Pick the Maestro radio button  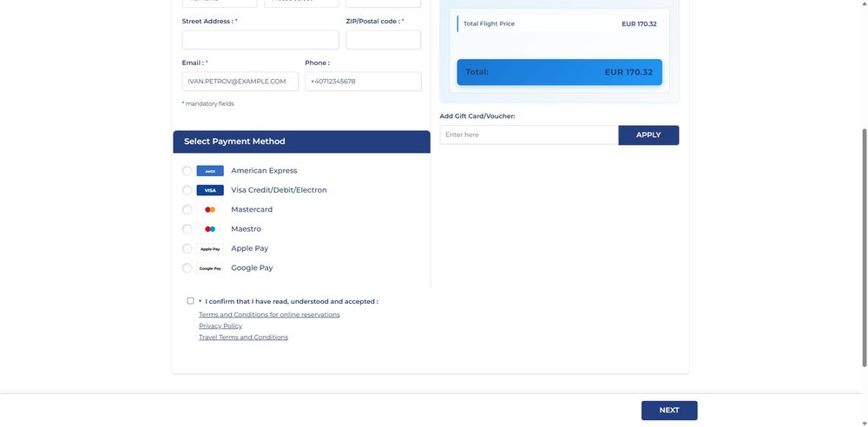coord(187,229)
